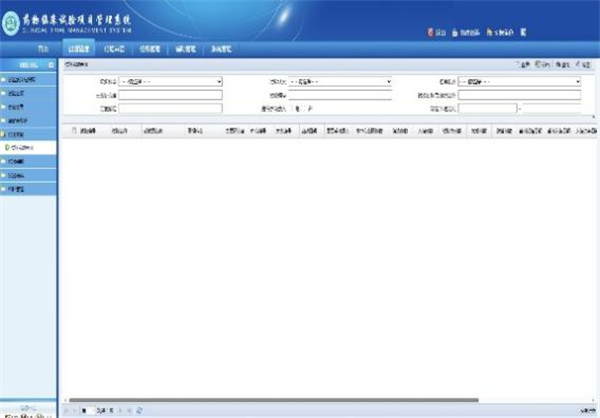600x418 pixels.
Task: Click the next-page arrow in pagination bar
Action: (x=120, y=411)
